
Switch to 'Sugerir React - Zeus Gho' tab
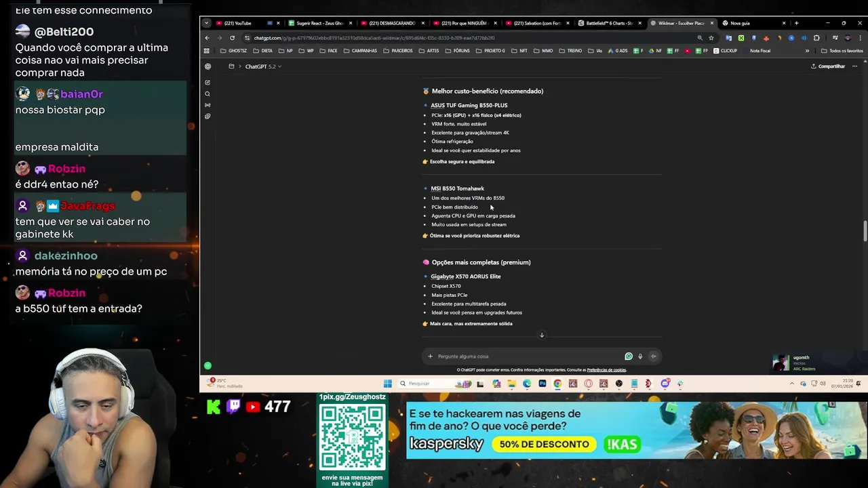click(320, 23)
